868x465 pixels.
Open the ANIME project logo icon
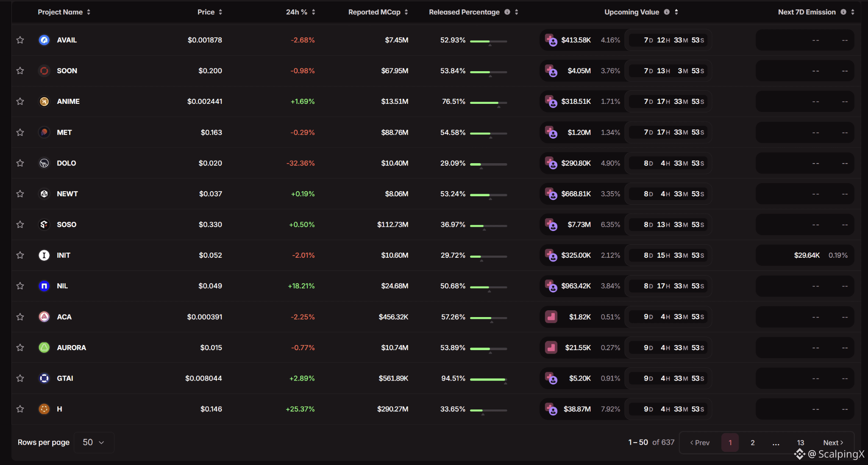[x=44, y=101]
